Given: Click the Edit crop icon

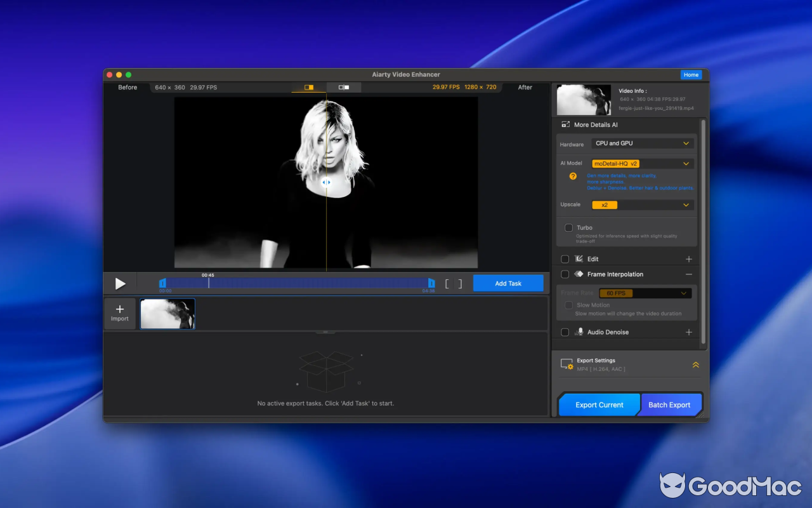Looking at the screenshot, I should pos(580,258).
